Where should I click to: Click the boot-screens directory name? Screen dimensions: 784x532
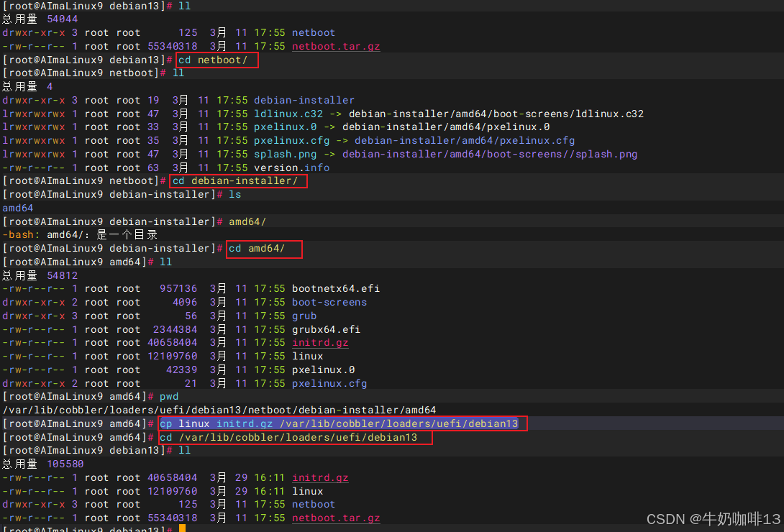click(x=329, y=302)
